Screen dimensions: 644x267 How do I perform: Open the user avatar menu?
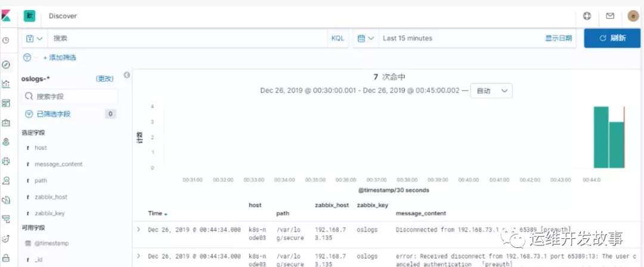[x=633, y=16]
